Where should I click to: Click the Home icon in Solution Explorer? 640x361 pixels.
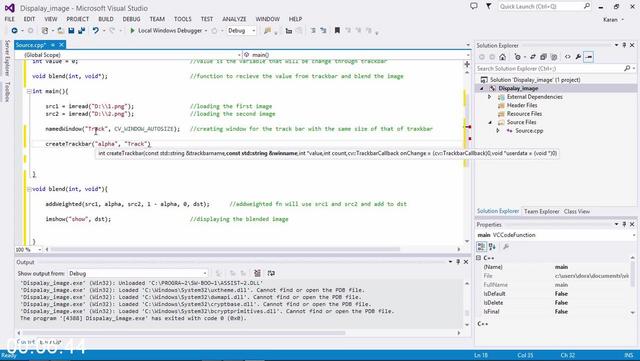coord(502,57)
